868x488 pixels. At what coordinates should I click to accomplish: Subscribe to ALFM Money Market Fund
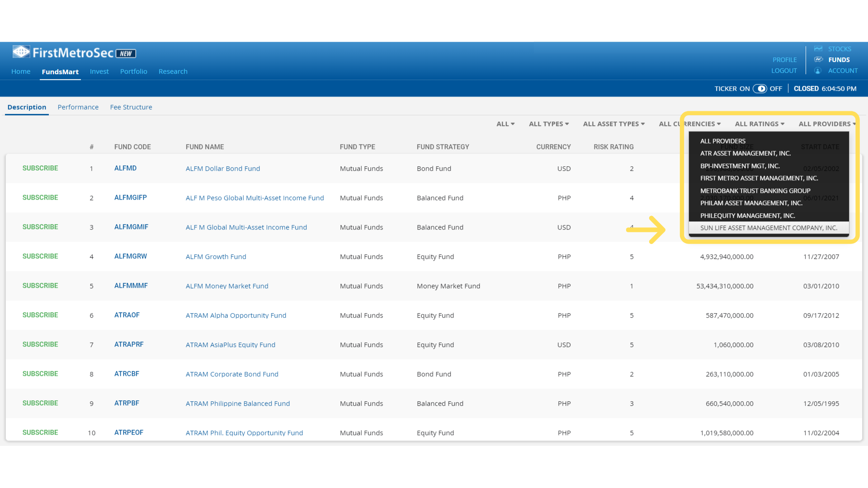40,286
